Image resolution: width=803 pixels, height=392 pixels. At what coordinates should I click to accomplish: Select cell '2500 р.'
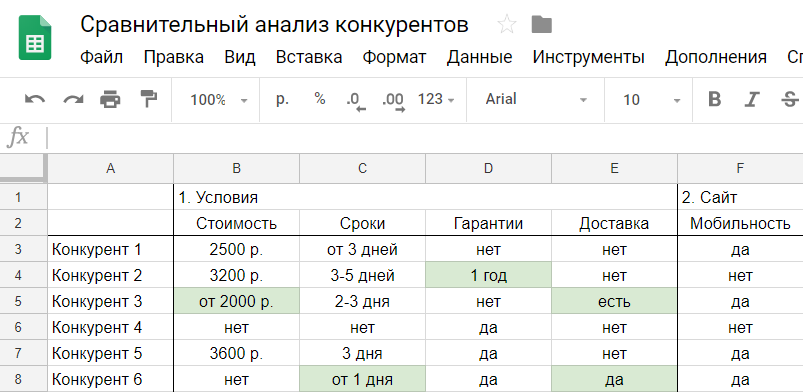[x=237, y=250]
